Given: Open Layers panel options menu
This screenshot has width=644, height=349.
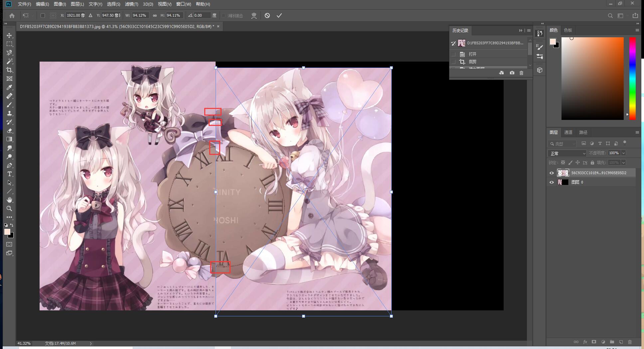Looking at the screenshot, I should pyautogui.click(x=637, y=132).
